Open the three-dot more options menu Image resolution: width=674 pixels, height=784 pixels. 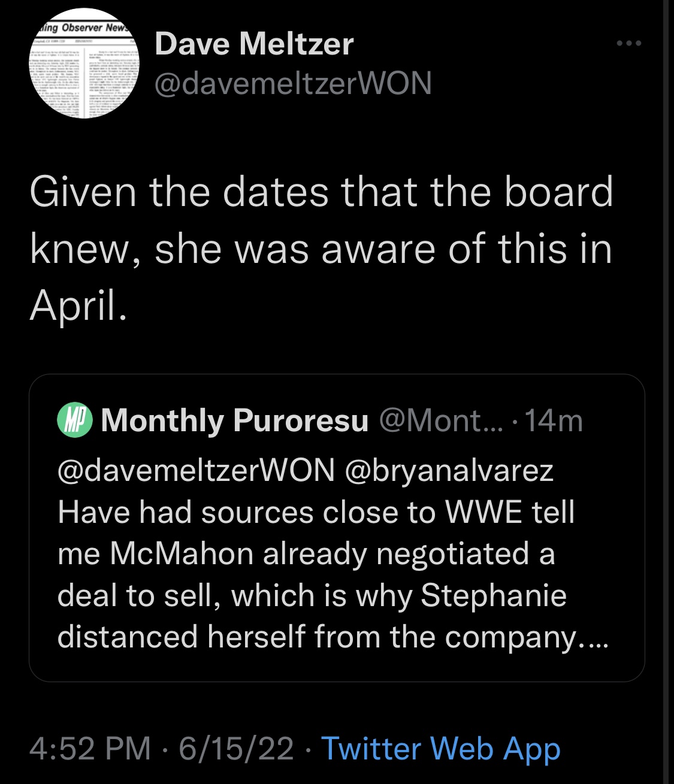[629, 44]
